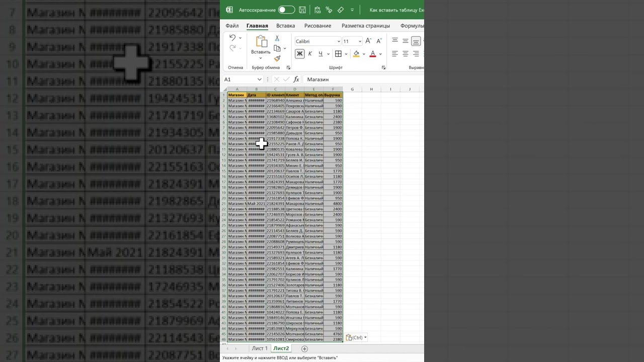Select the Лист2 sheet tab

click(x=281, y=348)
